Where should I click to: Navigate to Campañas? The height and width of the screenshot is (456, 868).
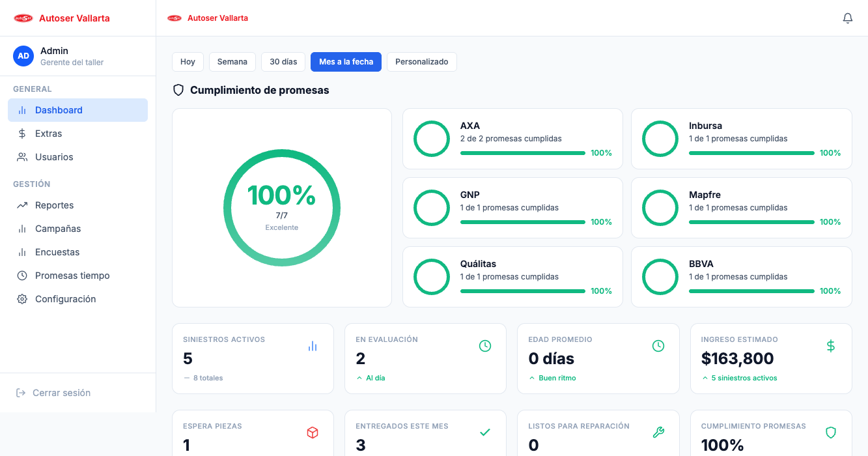point(77,229)
